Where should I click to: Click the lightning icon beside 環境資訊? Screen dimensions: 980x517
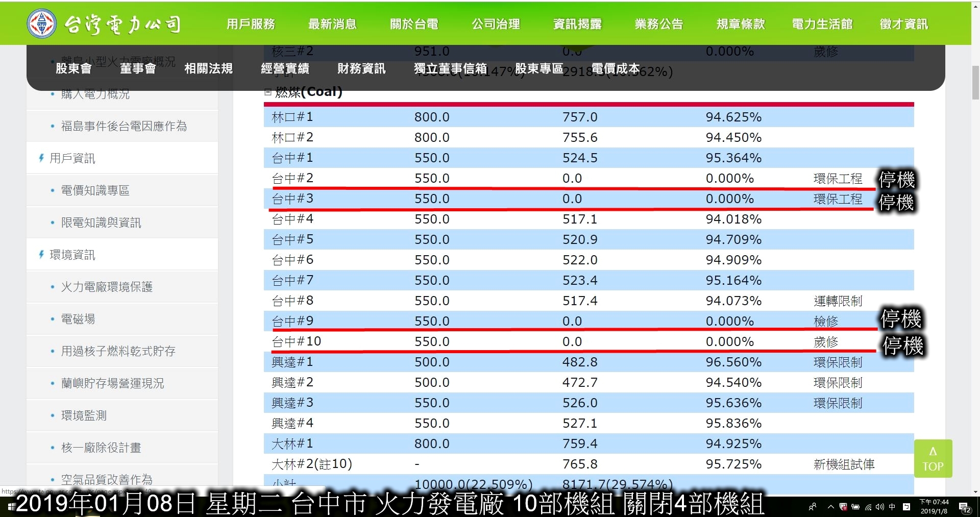click(x=41, y=254)
